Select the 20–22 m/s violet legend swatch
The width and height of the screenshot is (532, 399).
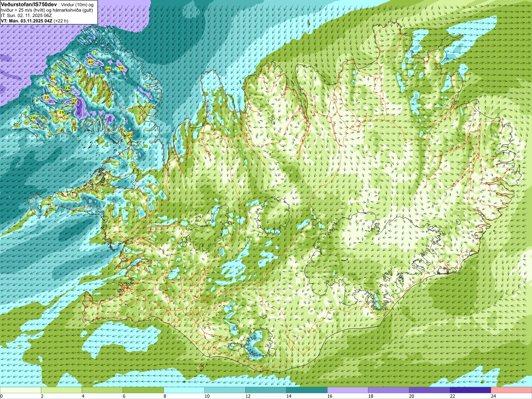click(429, 390)
